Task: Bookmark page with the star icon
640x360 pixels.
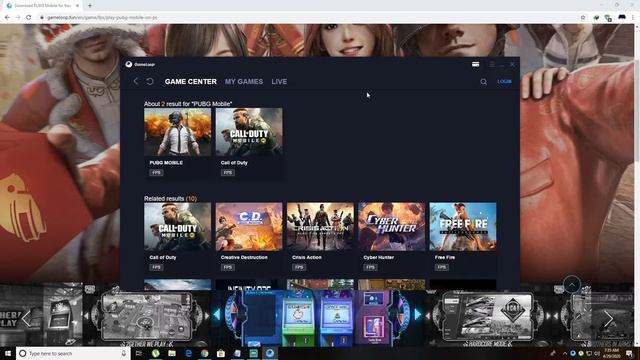Action: (583, 18)
